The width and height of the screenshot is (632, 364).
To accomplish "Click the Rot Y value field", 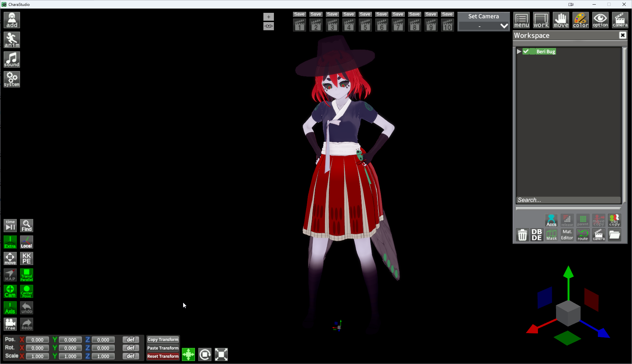I will pyautogui.click(x=70, y=348).
